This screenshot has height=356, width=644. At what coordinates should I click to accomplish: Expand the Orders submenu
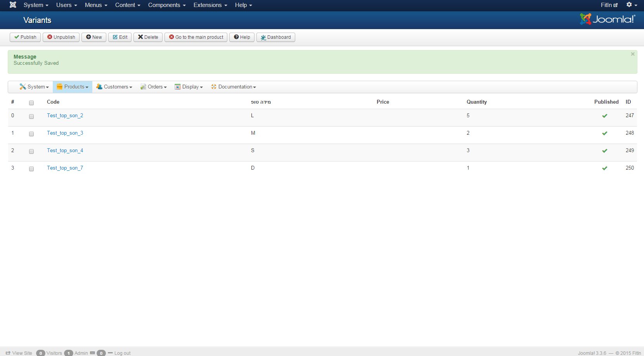click(x=153, y=87)
